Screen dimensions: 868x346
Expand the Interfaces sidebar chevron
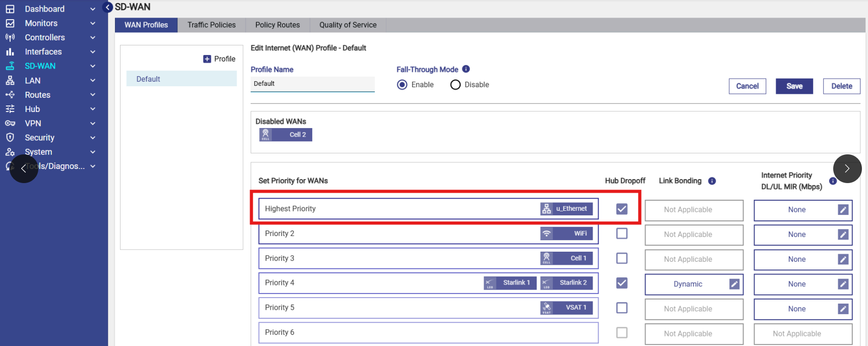click(93, 52)
